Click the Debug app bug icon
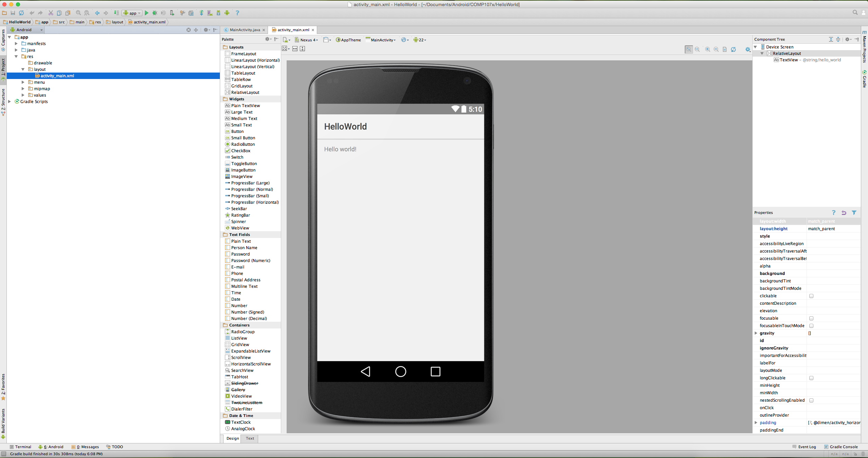Image resolution: width=868 pixels, height=458 pixels. tap(155, 13)
